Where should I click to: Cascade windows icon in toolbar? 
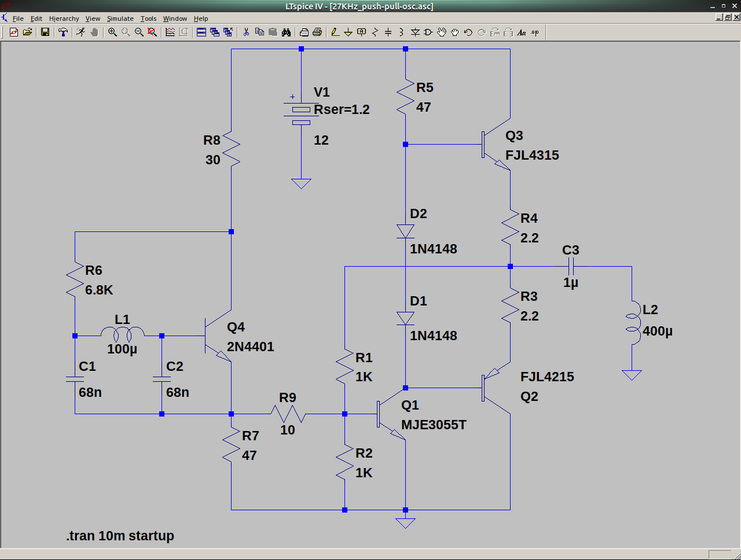(x=215, y=32)
